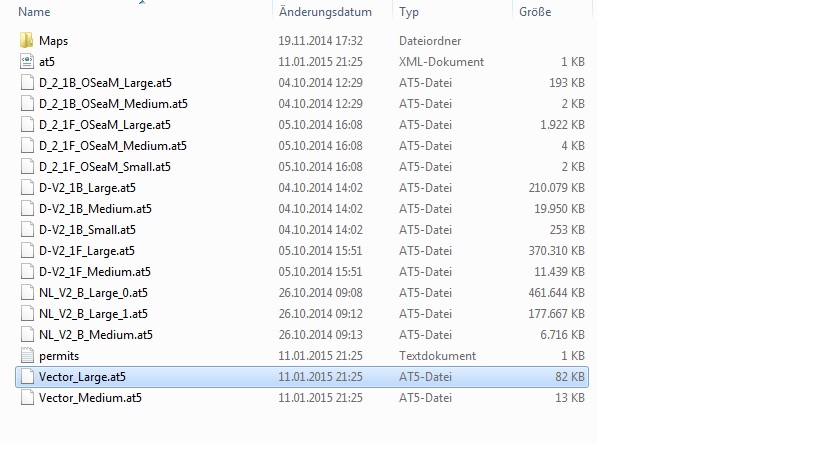Select the D-V2_1B_Small.at5 file name
The width and height of the screenshot is (819, 460).
point(87,230)
